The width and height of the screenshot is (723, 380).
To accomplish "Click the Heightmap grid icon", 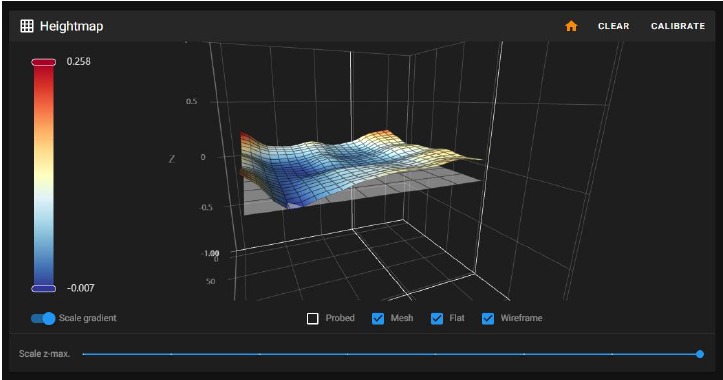I will click(27, 26).
